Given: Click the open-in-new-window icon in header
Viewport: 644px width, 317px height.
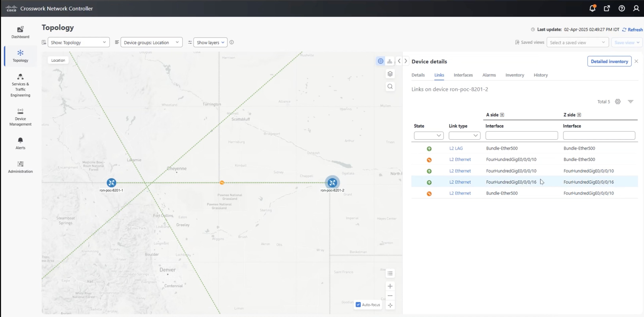Looking at the screenshot, I should (x=607, y=8).
